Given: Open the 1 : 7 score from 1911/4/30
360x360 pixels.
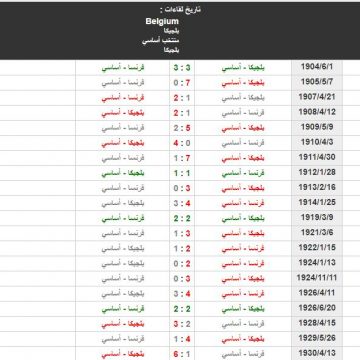Looking at the screenshot, I should [x=182, y=158].
